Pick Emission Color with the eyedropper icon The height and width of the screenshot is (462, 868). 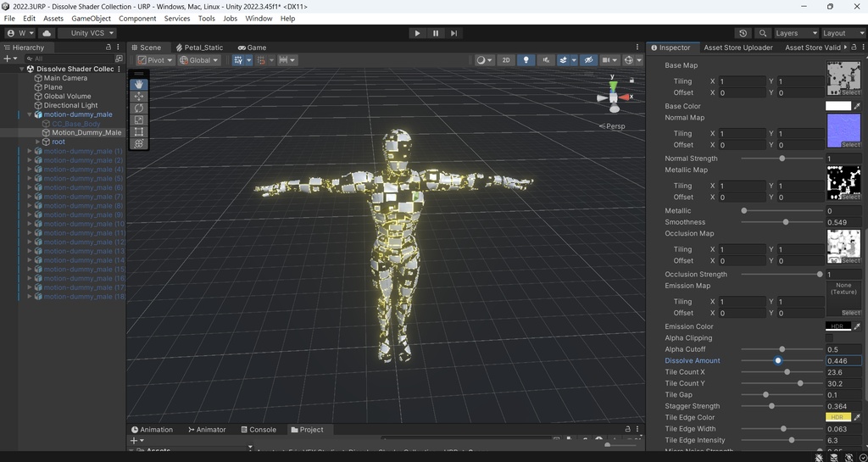[x=858, y=326]
